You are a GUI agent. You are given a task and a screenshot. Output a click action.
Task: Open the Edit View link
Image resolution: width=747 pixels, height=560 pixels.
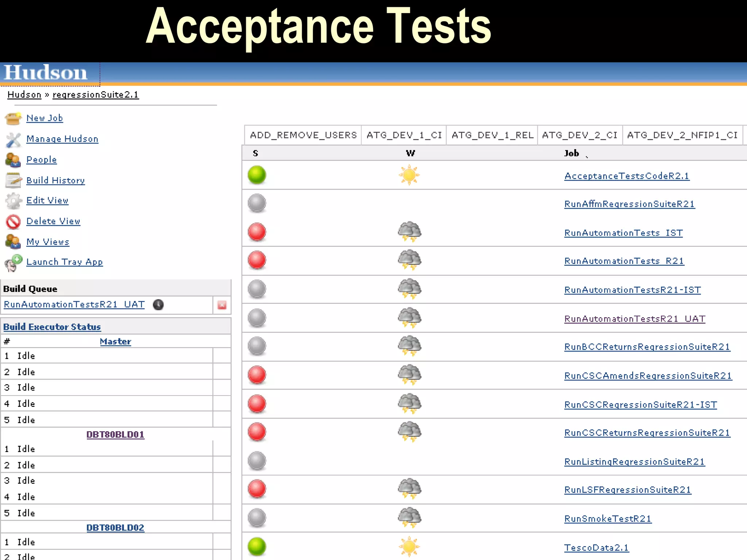[x=47, y=201]
